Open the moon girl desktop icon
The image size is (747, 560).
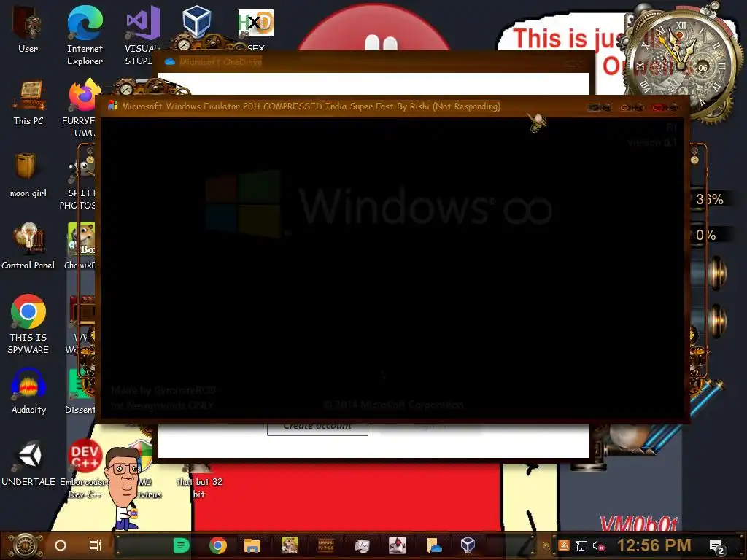[x=28, y=175]
